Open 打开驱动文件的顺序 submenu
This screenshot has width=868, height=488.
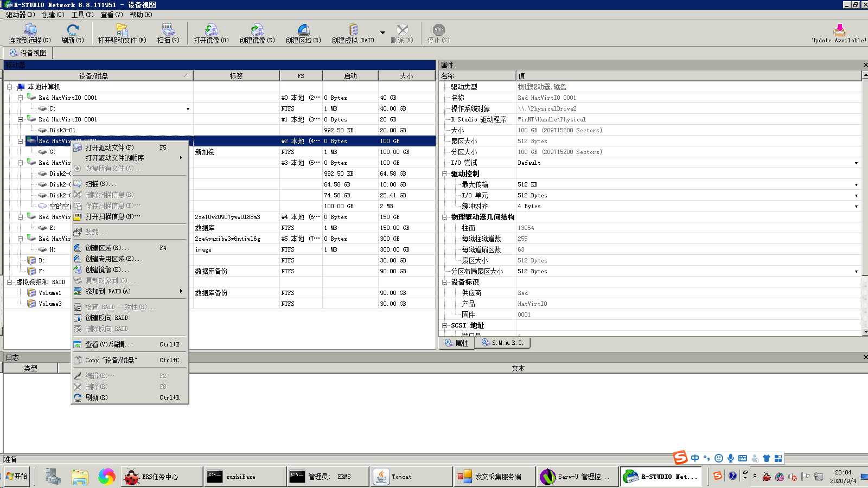tap(130, 158)
